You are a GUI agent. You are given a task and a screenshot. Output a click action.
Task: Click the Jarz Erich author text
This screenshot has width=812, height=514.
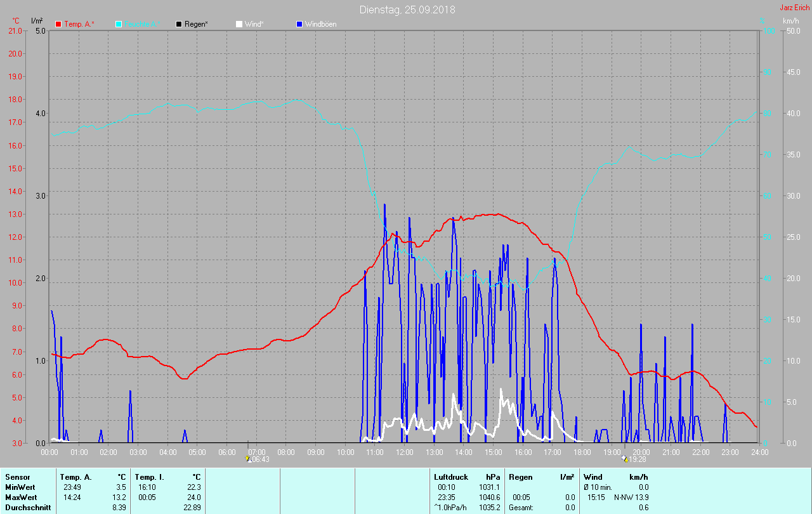coord(794,8)
